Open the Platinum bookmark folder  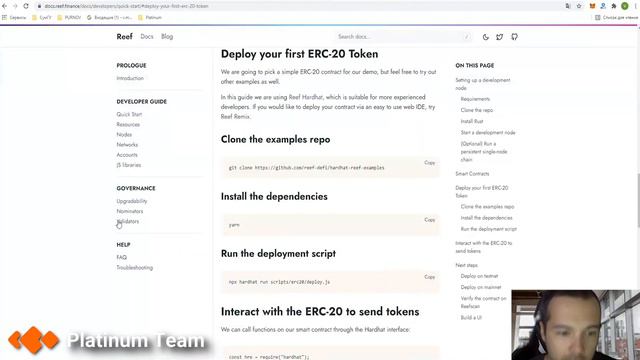[x=150, y=18]
